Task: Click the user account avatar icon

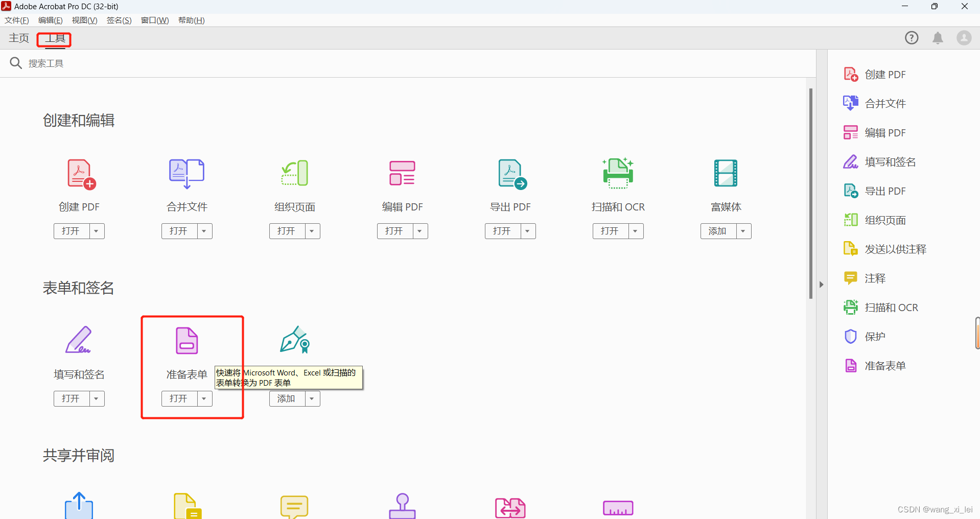Action: pos(964,38)
